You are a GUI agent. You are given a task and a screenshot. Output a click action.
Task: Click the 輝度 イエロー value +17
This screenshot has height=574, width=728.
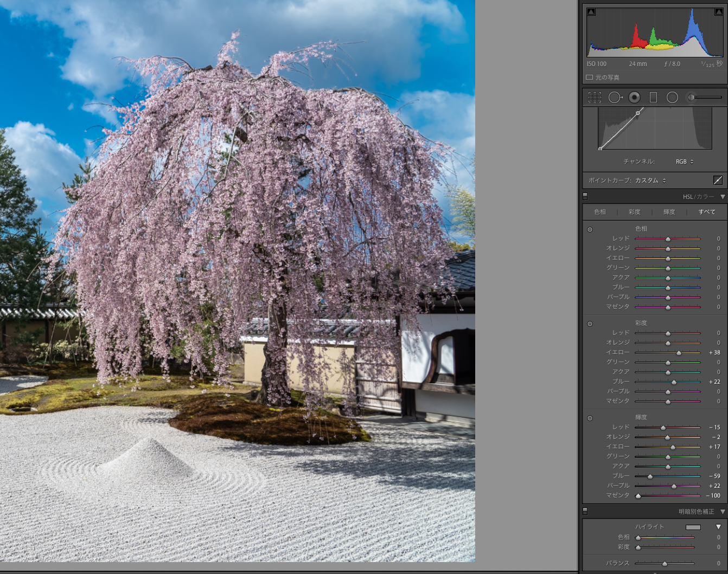coord(714,447)
